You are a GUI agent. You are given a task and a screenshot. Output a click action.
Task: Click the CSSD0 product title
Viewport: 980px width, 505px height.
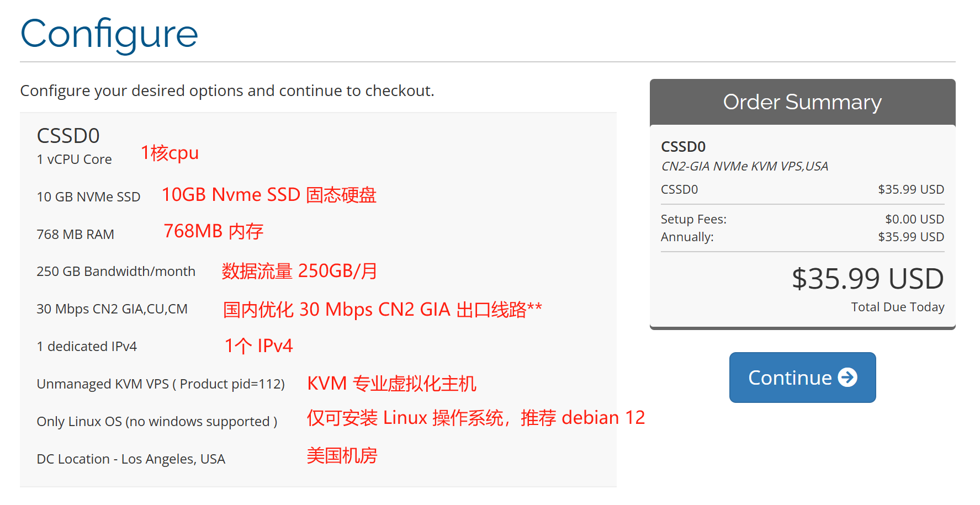coord(68,136)
